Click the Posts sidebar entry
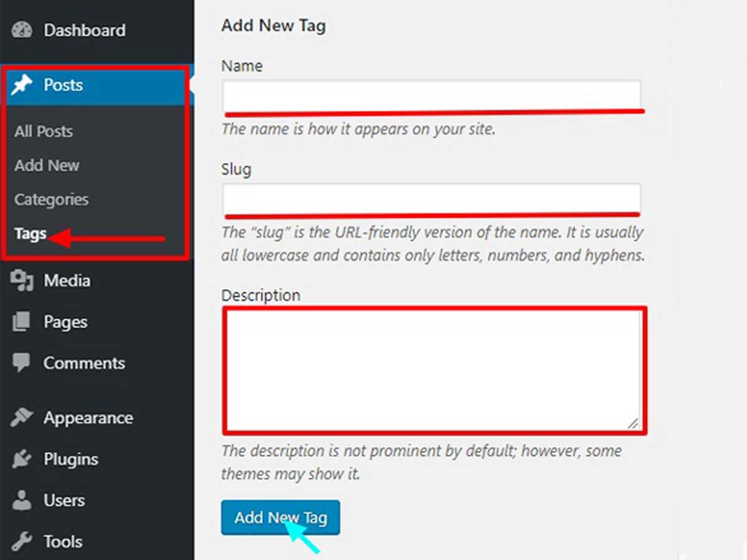The width and height of the screenshot is (747, 560). tap(63, 86)
